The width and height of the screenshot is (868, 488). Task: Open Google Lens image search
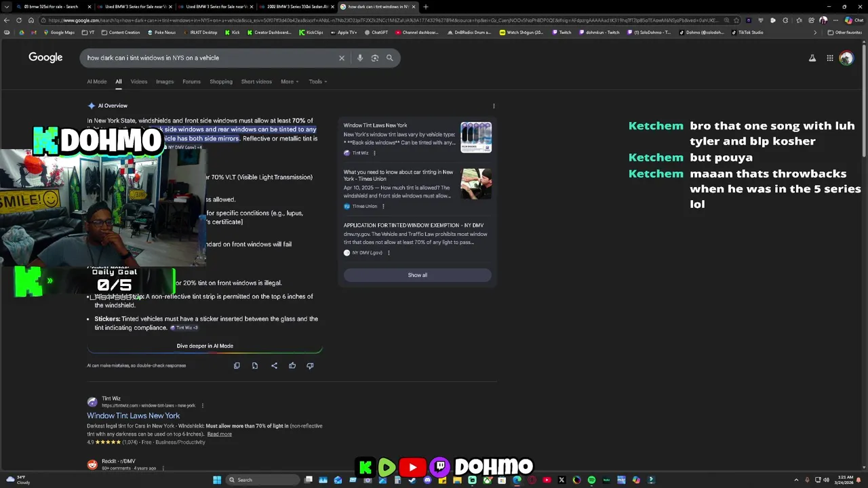tap(375, 58)
